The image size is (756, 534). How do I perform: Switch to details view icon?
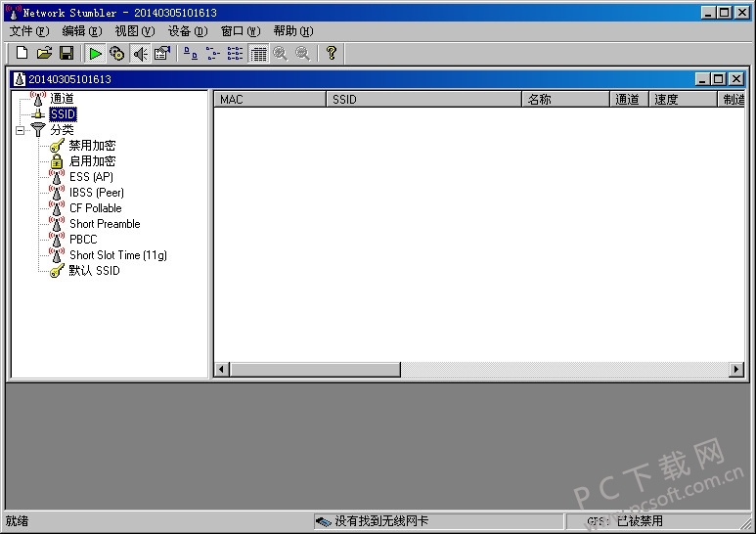[258, 54]
